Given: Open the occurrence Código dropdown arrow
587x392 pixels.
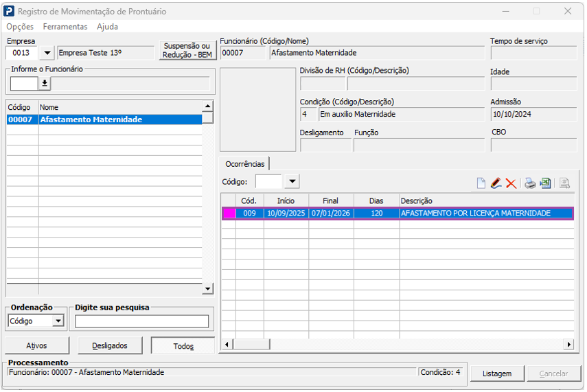Looking at the screenshot, I should click(x=292, y=181).
